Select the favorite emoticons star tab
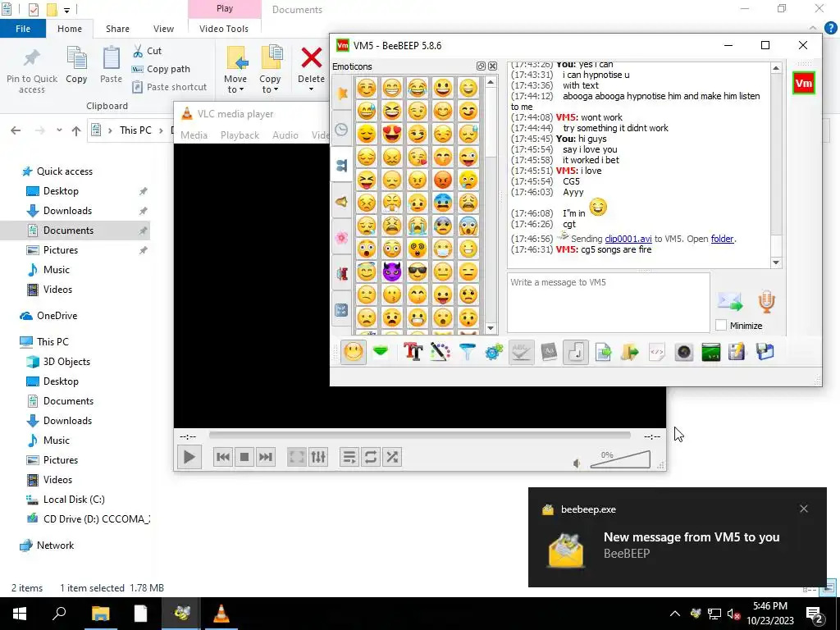 (x=342, y=94)
